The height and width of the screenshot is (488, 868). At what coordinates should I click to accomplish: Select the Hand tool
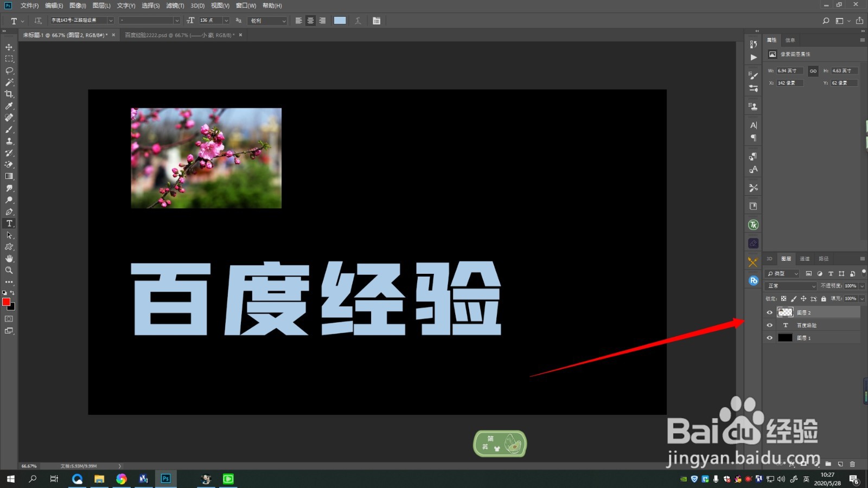pos(9,259)
